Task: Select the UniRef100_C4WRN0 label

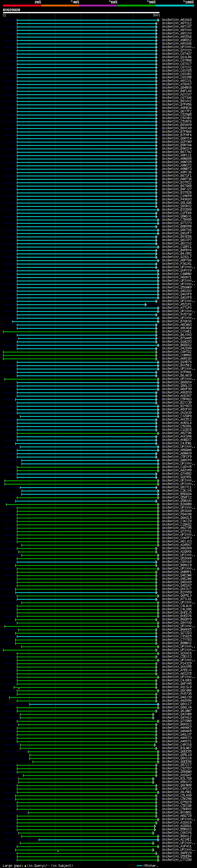Action: 177,274
